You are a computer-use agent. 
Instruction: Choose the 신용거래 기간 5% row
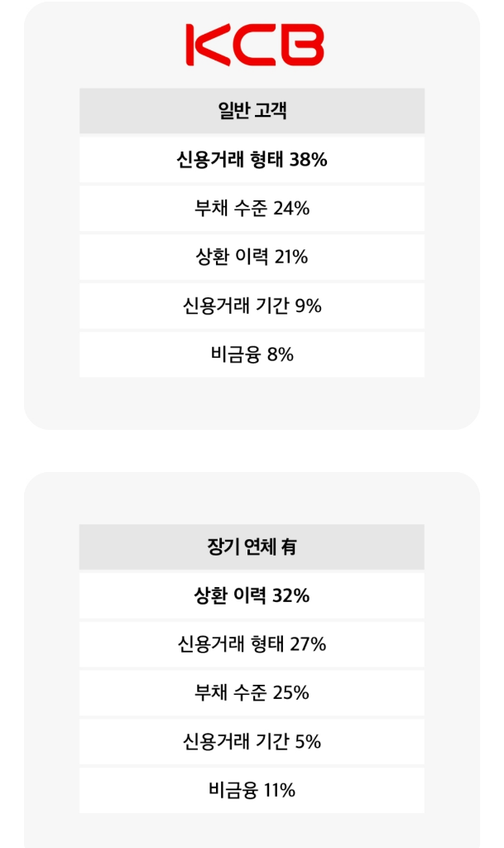coord(252,742)
